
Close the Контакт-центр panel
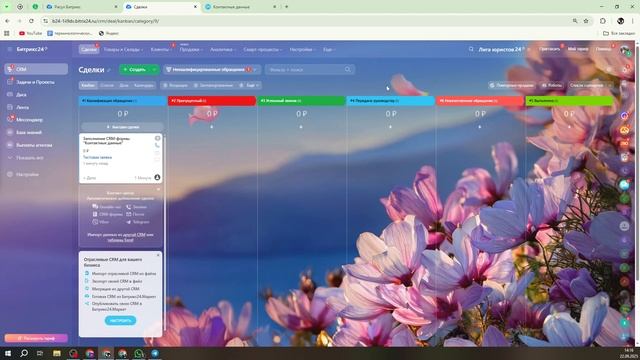click(158, 189)
